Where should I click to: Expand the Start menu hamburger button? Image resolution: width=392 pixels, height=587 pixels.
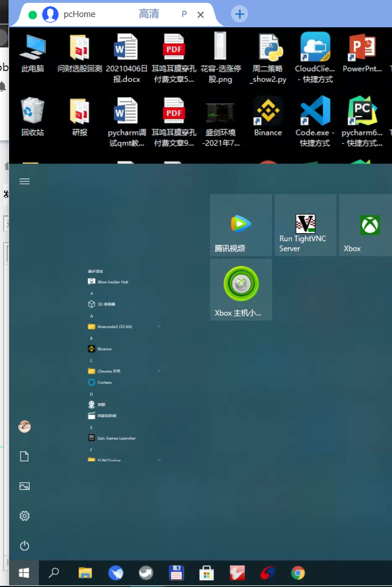click(24, 181)
